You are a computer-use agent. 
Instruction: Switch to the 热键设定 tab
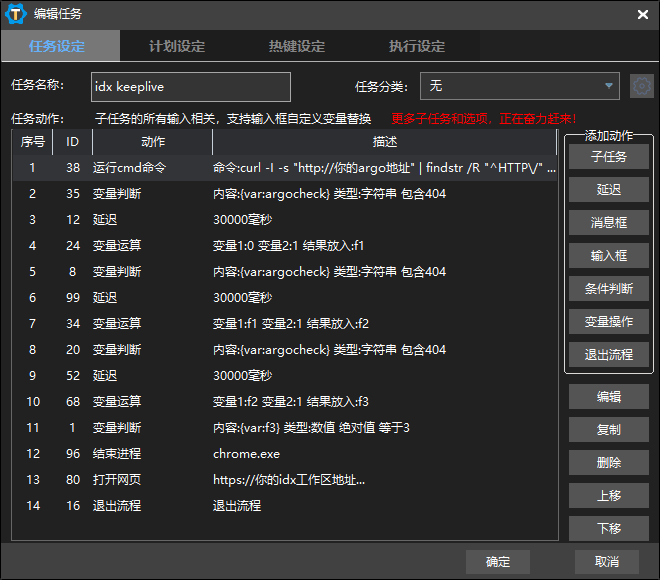(x=297, y=47)
